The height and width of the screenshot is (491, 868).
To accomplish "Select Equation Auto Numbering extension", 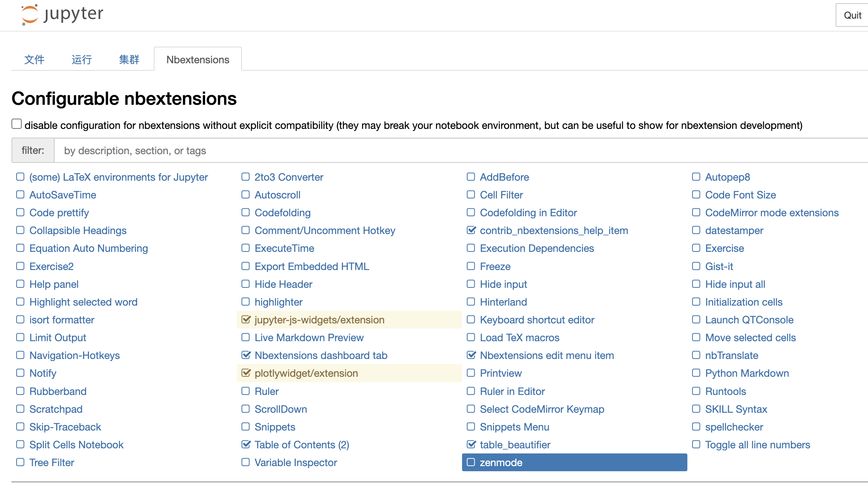I will [89, 248].
